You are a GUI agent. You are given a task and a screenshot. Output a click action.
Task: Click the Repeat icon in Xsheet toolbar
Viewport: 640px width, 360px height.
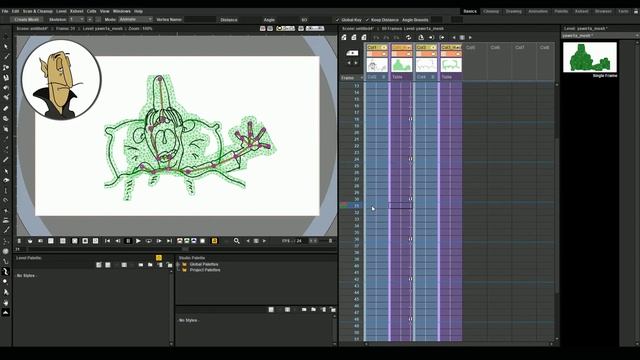408,37
